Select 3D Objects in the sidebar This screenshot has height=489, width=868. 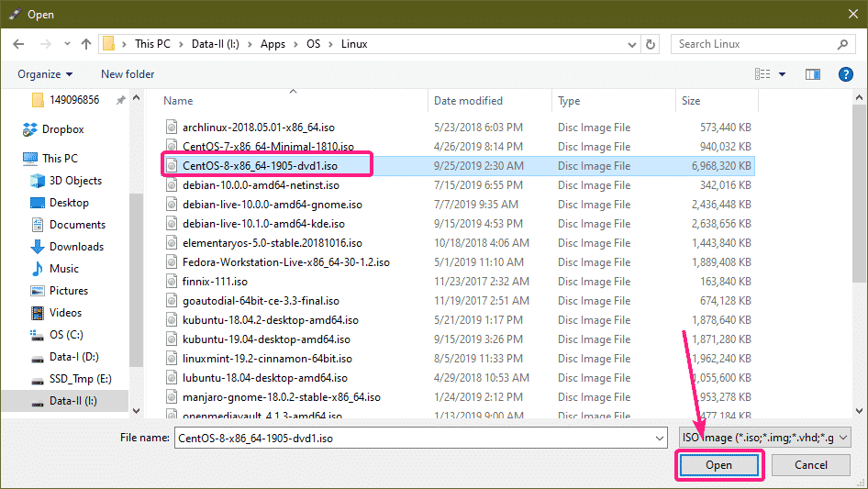[75, 181]
